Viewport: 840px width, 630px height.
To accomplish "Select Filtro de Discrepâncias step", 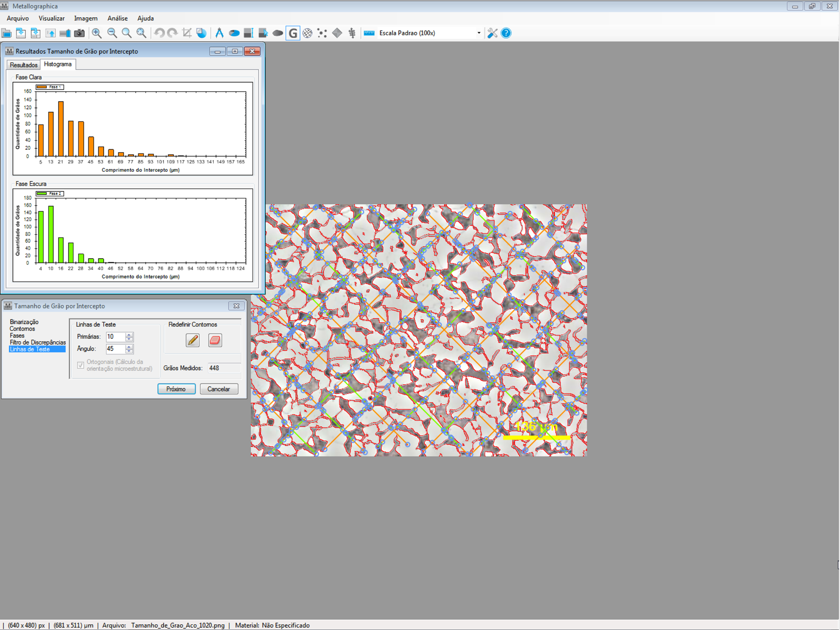I will pos(38,342).
